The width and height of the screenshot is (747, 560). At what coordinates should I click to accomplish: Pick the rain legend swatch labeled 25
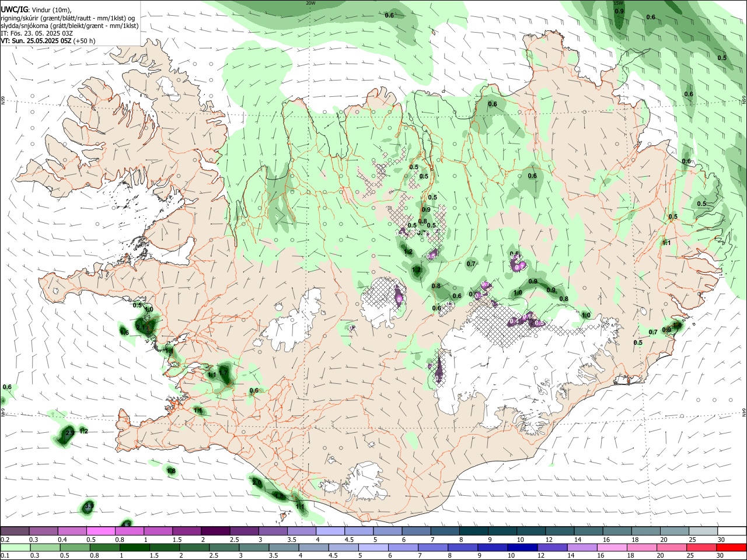pyautogui.click(x=702, y=547)
